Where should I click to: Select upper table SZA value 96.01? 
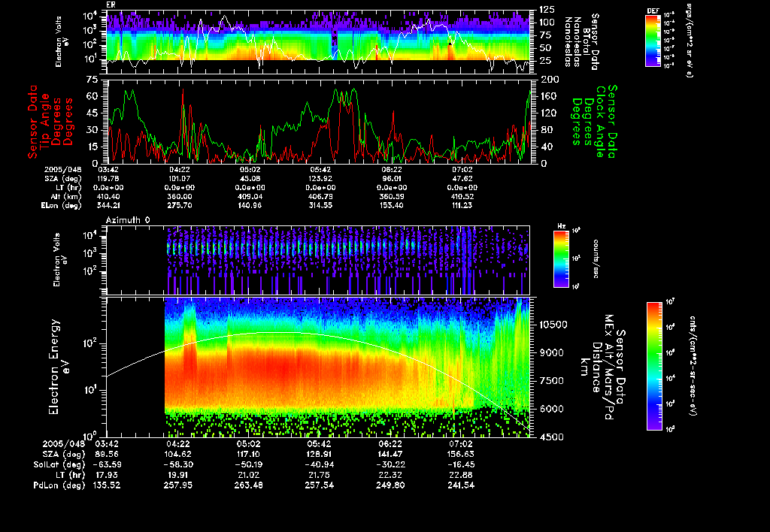(x=391, y=179)
